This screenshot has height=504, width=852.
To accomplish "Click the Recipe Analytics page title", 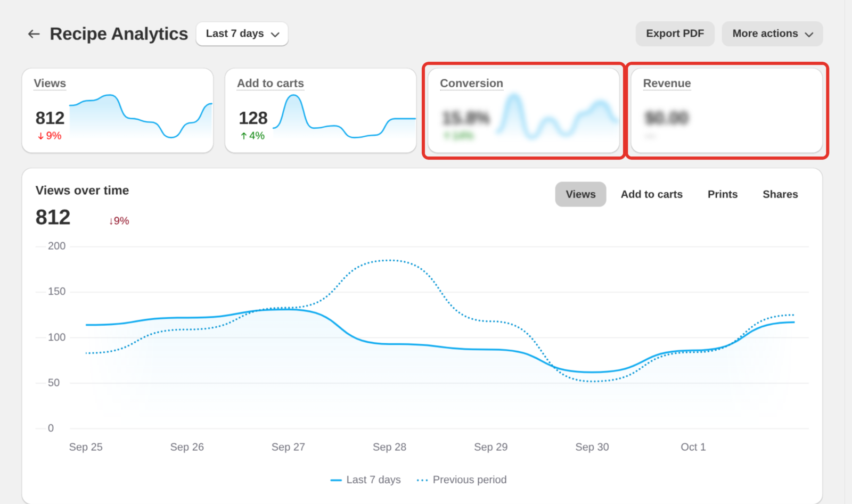I will click(119, 34).
